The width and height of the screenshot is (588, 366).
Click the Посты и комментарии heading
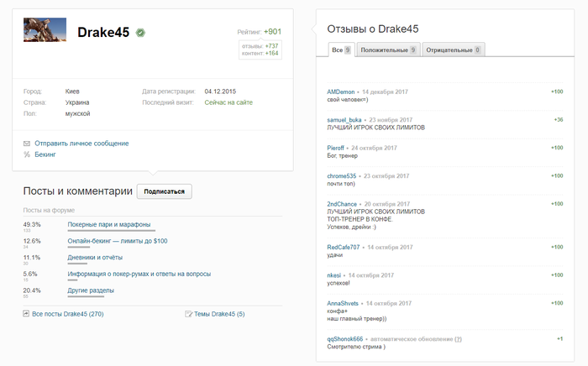[77, 191]
